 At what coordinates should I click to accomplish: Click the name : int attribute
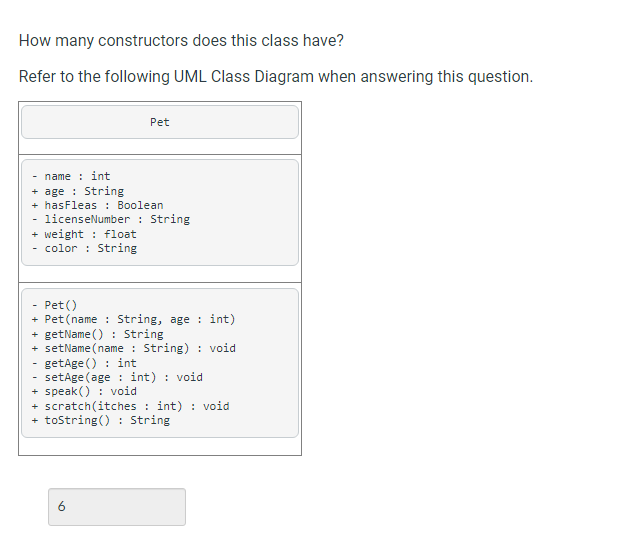71,176
